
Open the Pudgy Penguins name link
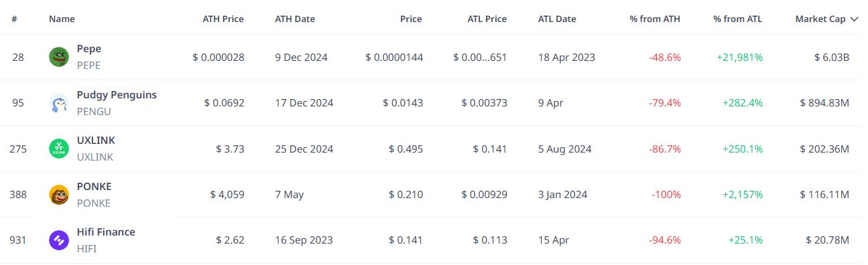[117, 95]
